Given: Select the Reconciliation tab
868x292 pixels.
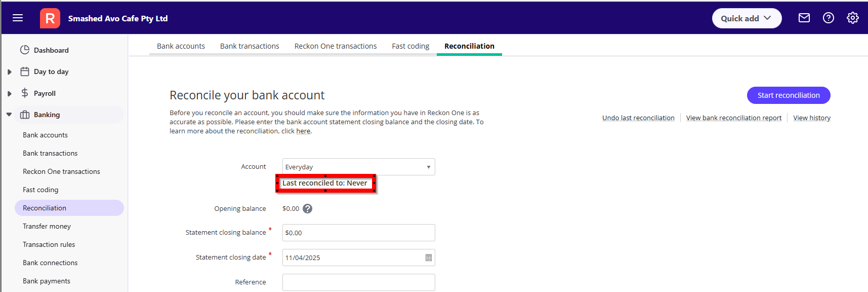Looking at the screenshot, I should 469,46.
